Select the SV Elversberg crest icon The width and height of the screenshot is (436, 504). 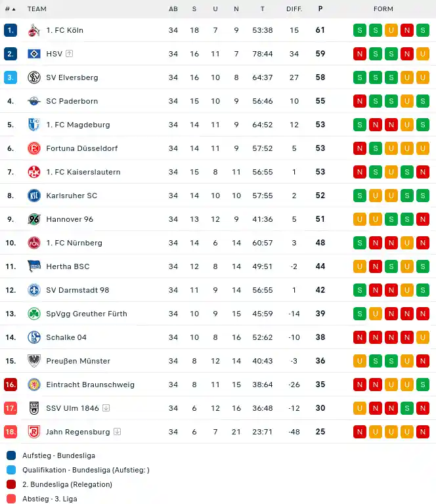point(34,77)
